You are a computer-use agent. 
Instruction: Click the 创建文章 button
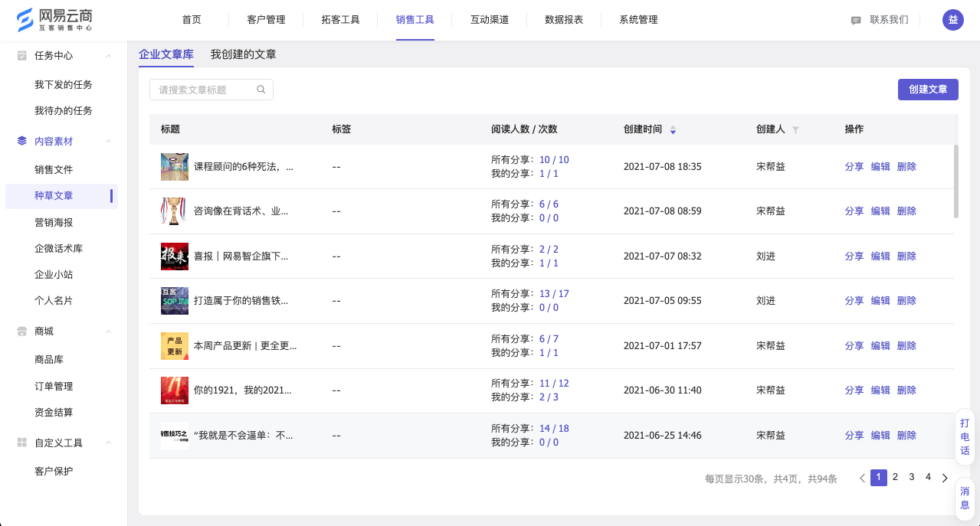[928, 90]
